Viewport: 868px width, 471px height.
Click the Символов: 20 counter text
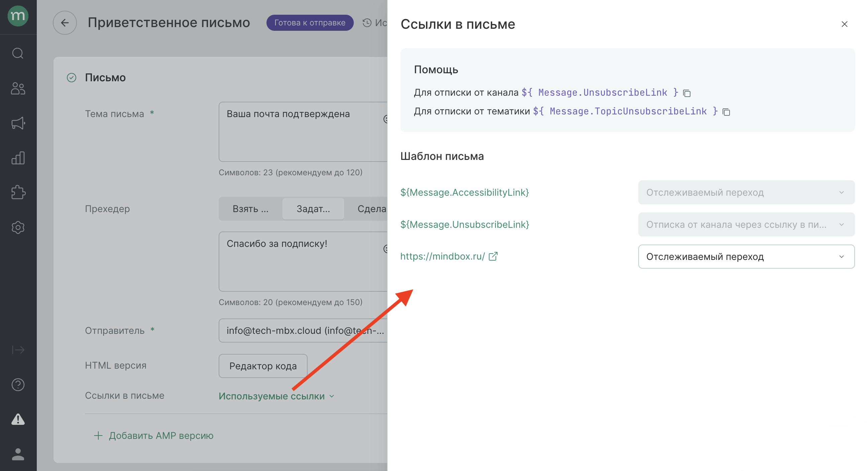tap(291, 302)
